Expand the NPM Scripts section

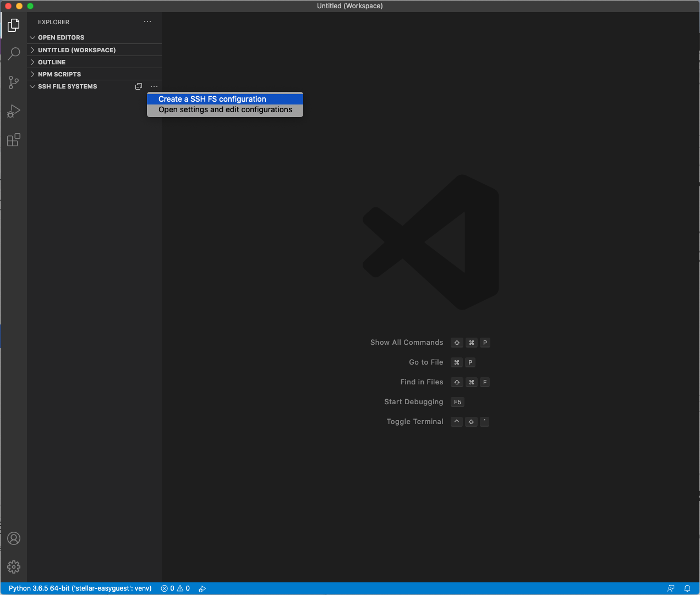(59, 74)
